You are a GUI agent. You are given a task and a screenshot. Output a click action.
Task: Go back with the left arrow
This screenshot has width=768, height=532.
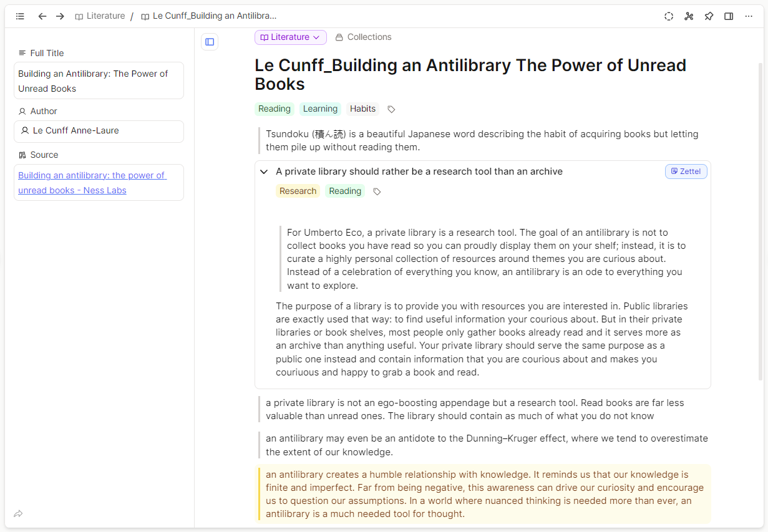(x=42, y=16)
